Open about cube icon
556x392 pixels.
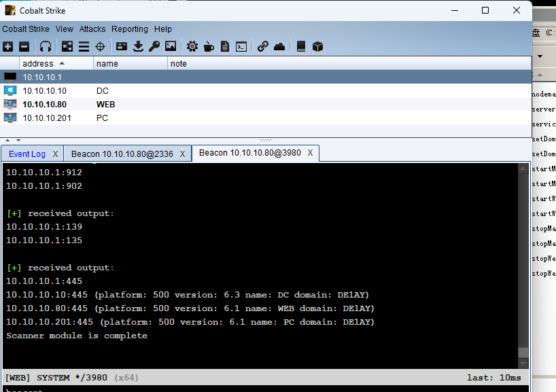[x=317, y=46]
